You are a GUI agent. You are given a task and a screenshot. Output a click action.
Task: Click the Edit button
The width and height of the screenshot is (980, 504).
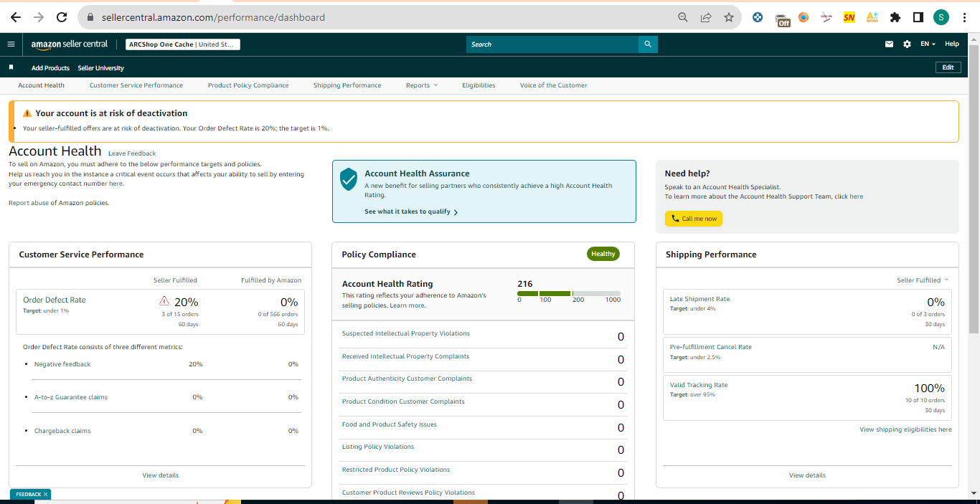(x=948, y=67)
